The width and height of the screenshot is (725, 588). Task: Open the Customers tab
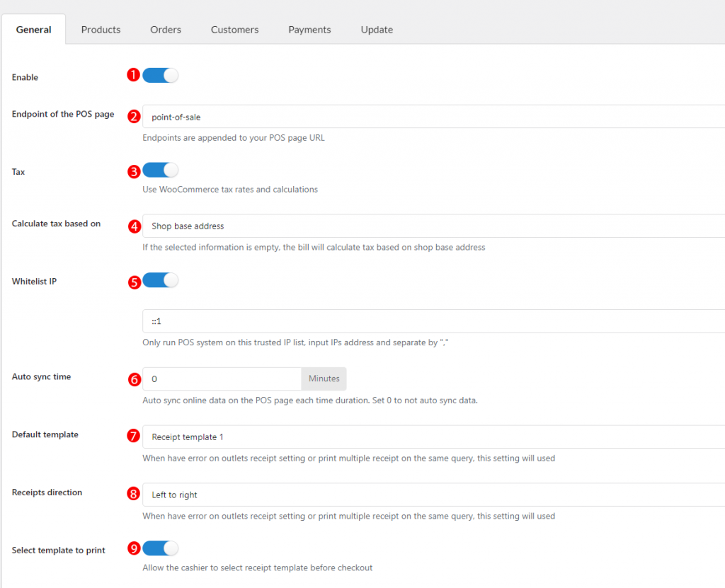click(x=234, y=29)
